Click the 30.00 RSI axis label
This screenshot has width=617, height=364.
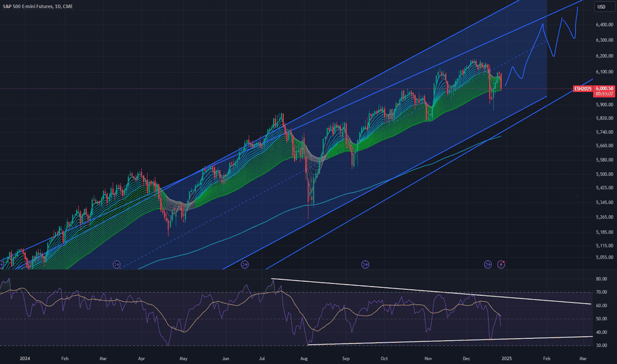pos(601,345)
